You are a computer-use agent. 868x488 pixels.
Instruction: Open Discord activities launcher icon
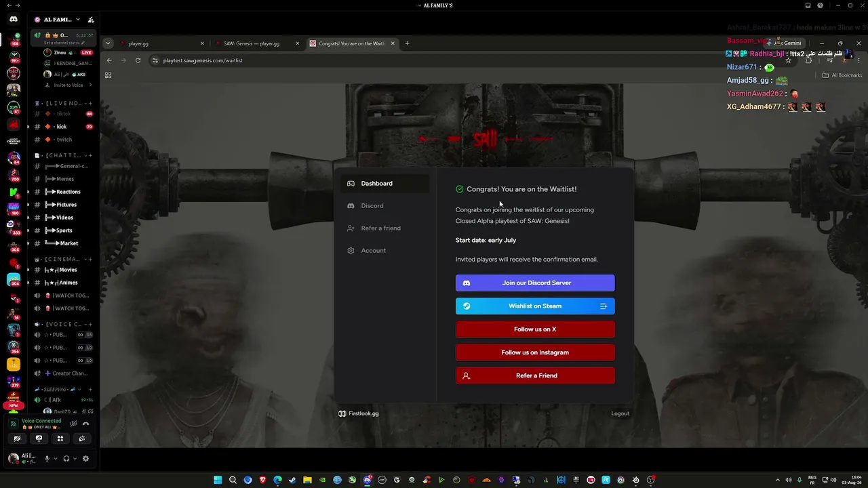point(60,439)
